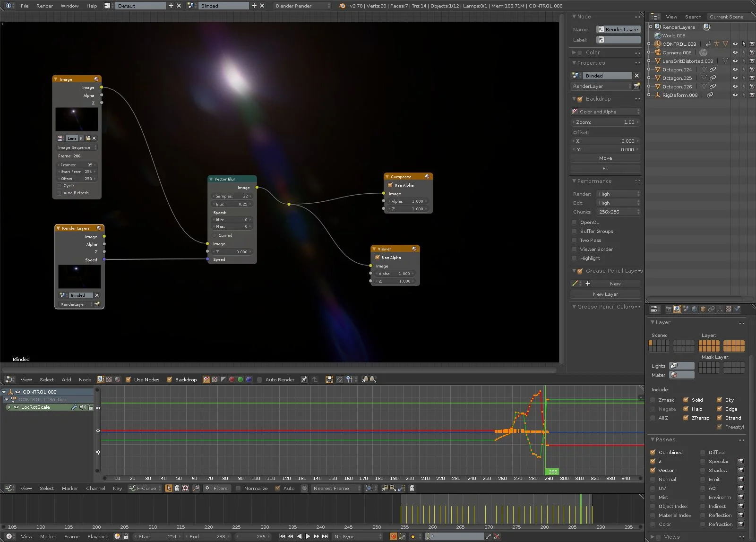Open Object tab in properties editor
The image size is (756, 542).
point(703,309)
